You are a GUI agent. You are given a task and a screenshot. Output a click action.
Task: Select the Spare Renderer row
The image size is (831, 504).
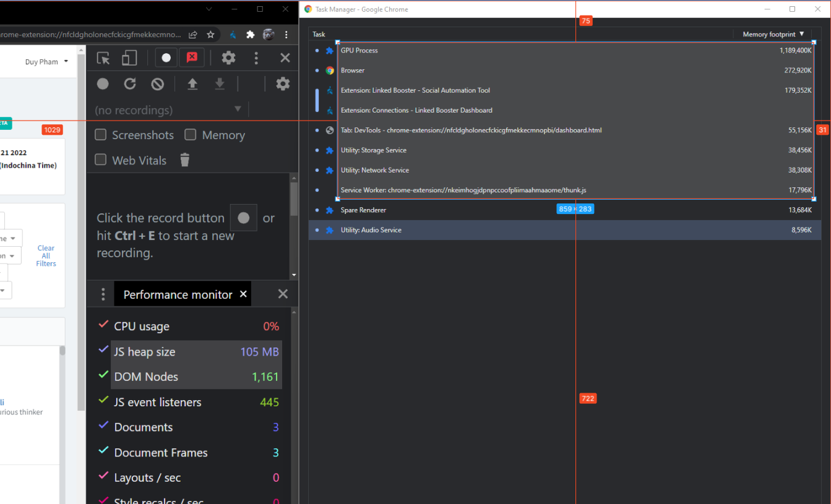click(565, 210)
